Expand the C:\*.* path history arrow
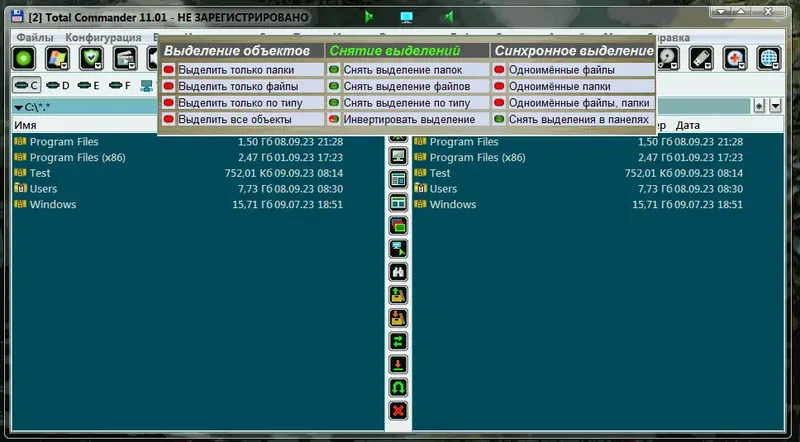This screenshot has height=442, width=800. point(18,108)
